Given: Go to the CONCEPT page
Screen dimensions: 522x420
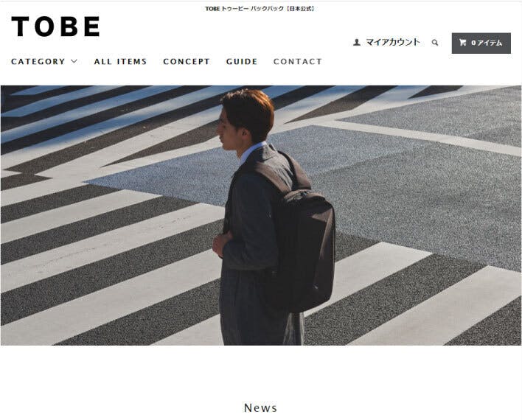Looking at the screenshot, I should click(187, 62).
